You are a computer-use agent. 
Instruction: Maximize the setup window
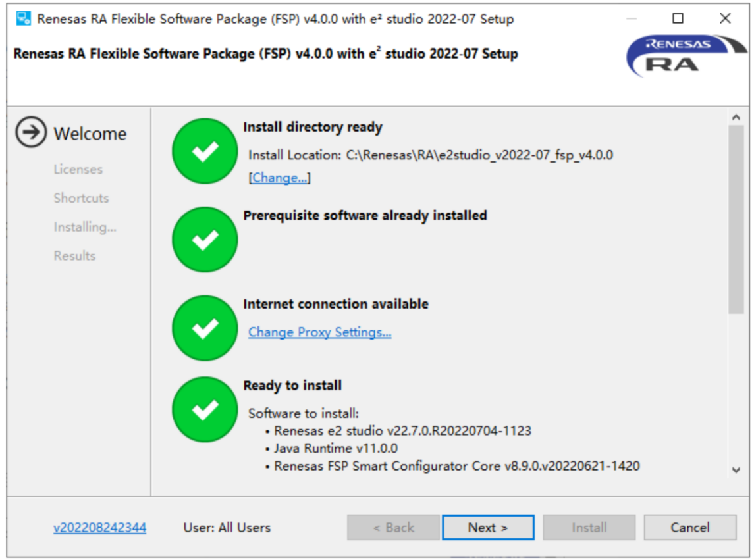678,18
